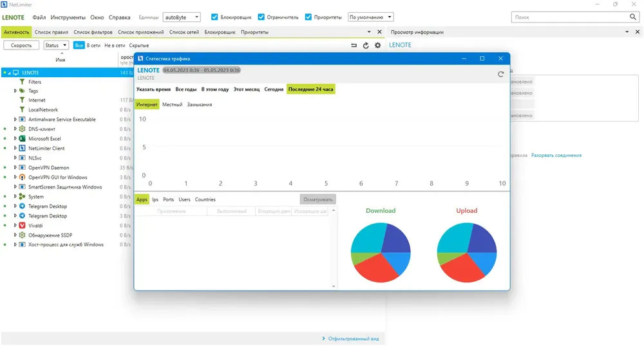Select the Этот месяц time range
Viewport: 644px width, 346px height.
pos(247,89)
